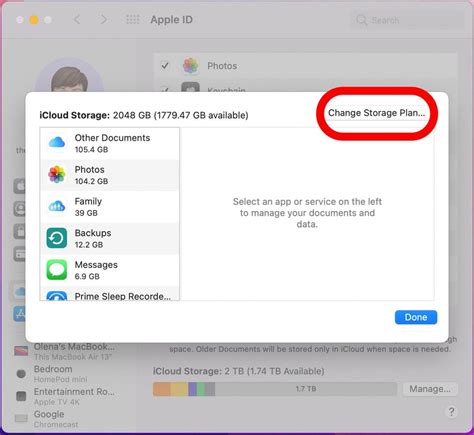Viewport: 474px width, 435px height.
Task: Show all preferences grid icon
Action: coord(133,20)
